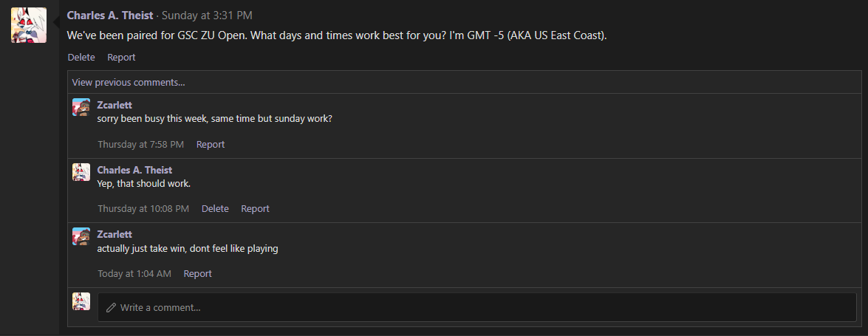
Task: Click the Charles A. Theist name above 'Yep, that should work.'
Action: click(134, 170)
